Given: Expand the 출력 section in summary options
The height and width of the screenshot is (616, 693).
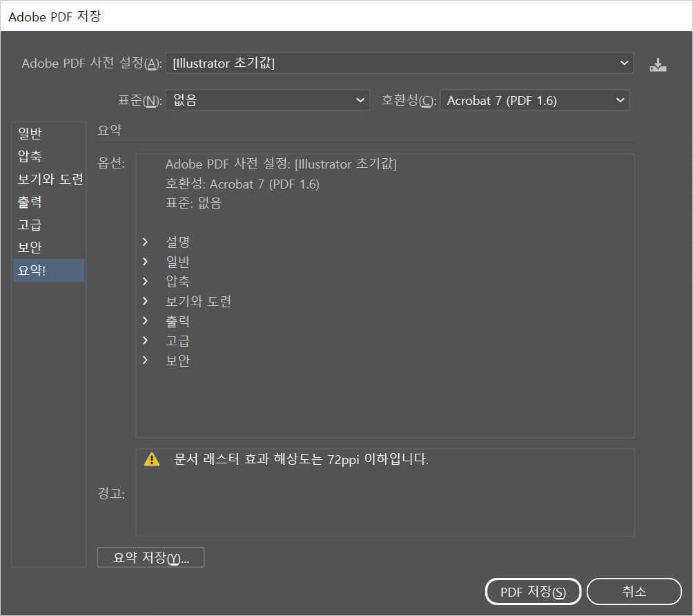Looking at the screenshot, I should [145, 320].
